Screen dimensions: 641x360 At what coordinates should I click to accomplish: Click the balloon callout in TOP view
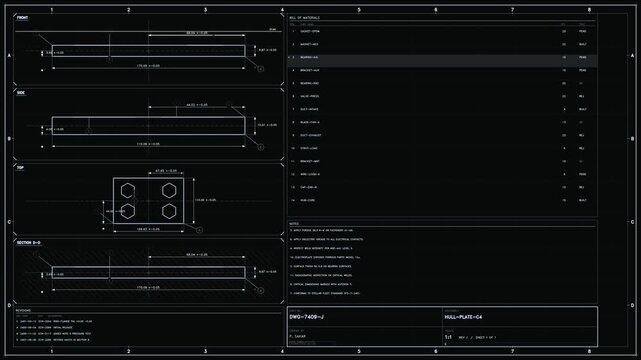(x=199, y=230)
